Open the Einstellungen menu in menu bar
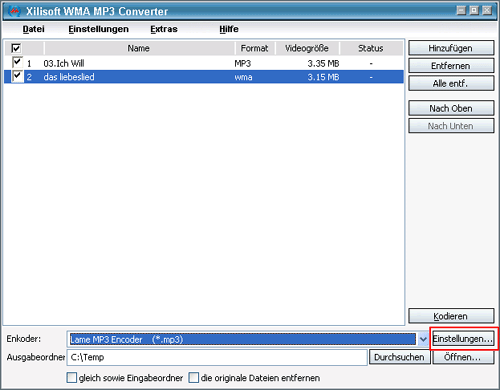The width and height of the screenshot is (500, 390). pos(98,29)
